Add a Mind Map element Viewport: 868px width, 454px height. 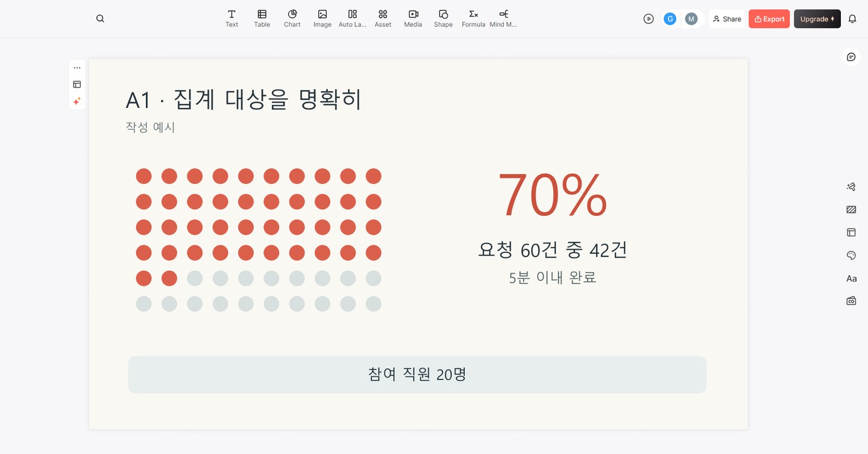pyautogui.click(x=503, y=19)
